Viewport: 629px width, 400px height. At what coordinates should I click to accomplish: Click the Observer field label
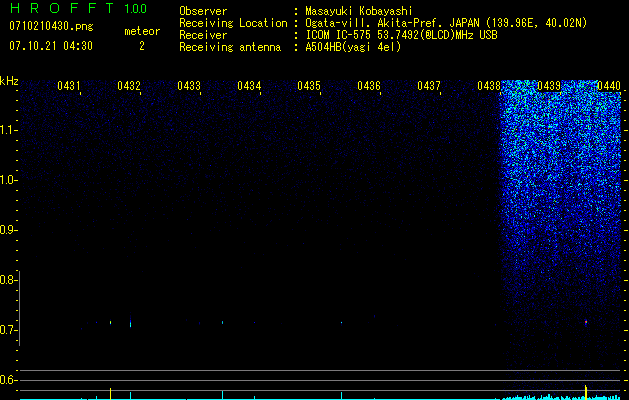203,11
